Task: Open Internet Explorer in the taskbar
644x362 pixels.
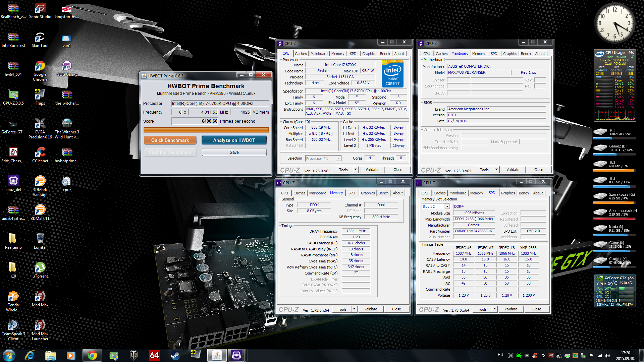Action: [30, 355]
